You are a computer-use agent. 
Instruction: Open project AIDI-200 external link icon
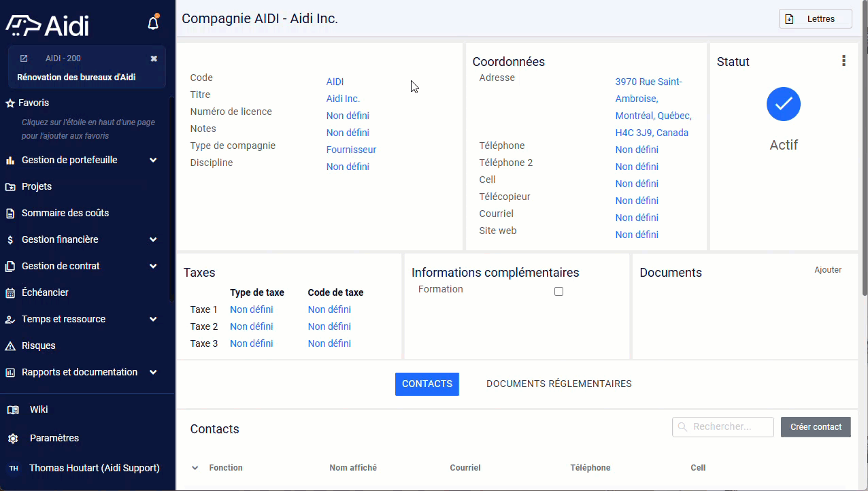pos(24,58)
